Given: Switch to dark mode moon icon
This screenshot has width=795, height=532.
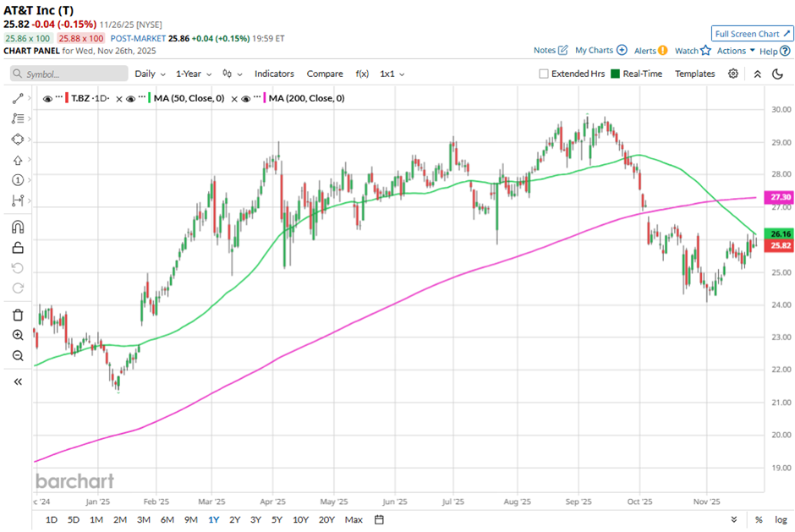Looking at the screenshot, I should [x=777, y=74].
